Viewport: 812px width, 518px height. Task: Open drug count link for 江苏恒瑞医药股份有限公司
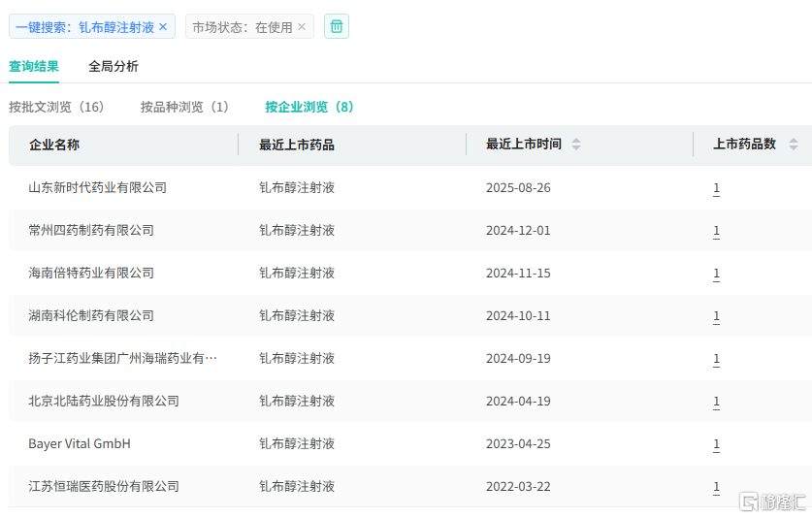point(716,487)
